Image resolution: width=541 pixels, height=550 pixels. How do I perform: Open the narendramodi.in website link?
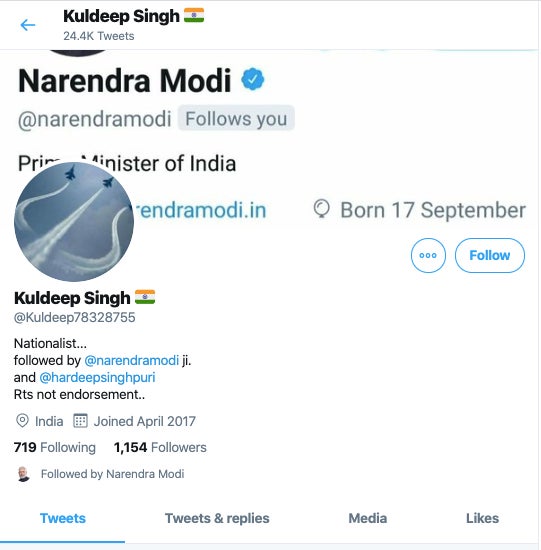click(200, 210)
